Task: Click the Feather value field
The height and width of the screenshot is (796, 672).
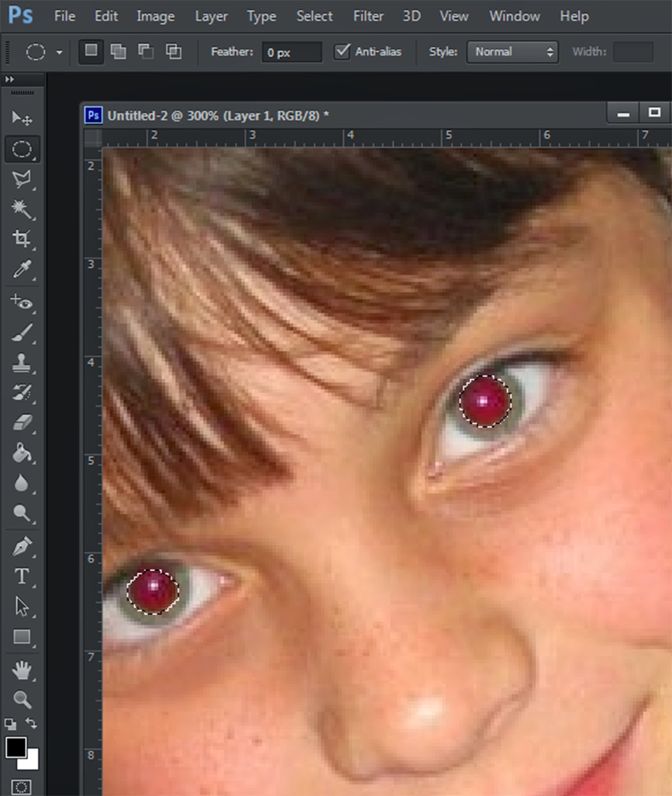Action: click(292, 52)
